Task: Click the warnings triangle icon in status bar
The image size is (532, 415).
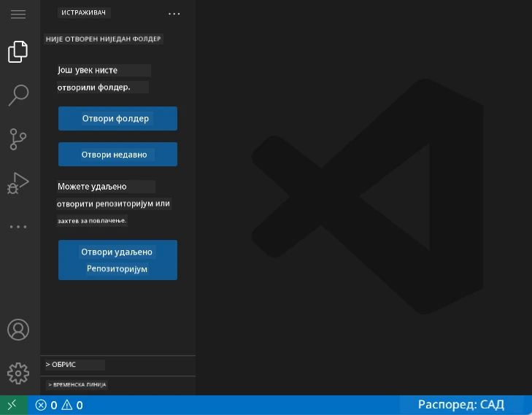Action: click(67, 405)
